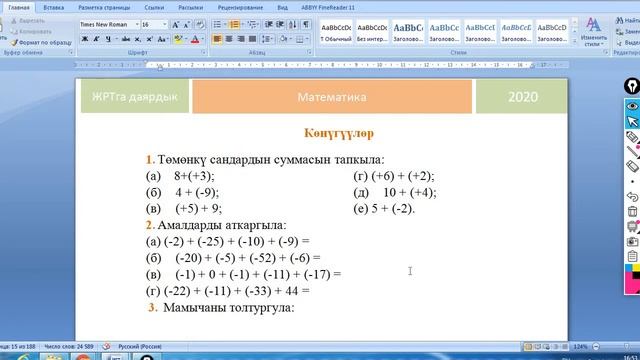Select the line drawing tool in pen toolbar
640x360 pixels.
click(x=632, y=152)
